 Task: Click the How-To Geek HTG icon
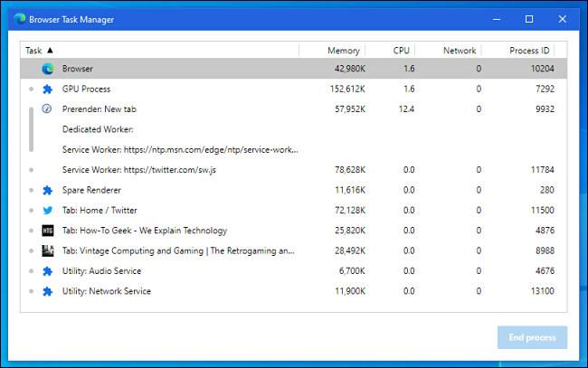click(x=47, y=231)
